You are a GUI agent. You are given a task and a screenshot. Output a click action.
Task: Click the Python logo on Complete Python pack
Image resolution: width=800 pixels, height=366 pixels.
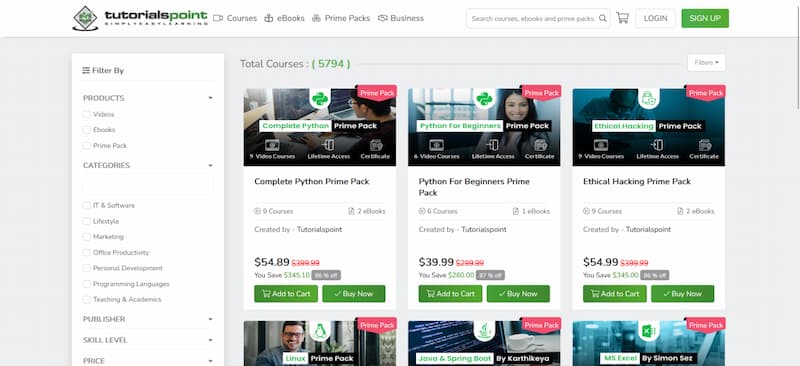tap(320, 98)
